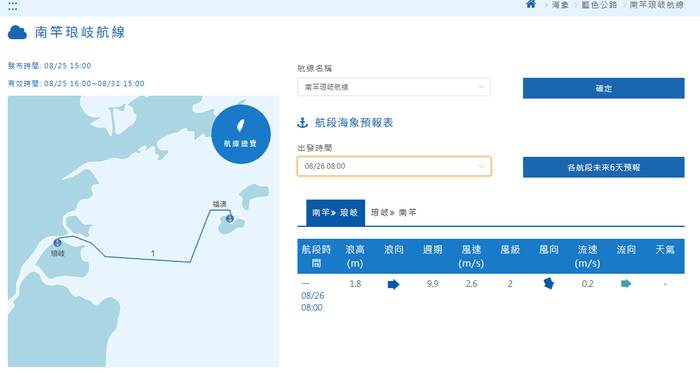700x373 pixels.
Task: Go to home via house icon
Action: pyautogui.click(x=531, y=4)
